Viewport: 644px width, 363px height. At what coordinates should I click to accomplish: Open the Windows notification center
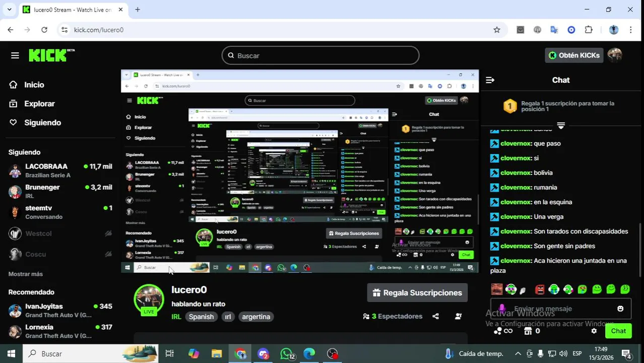click(x=626, y=353)
